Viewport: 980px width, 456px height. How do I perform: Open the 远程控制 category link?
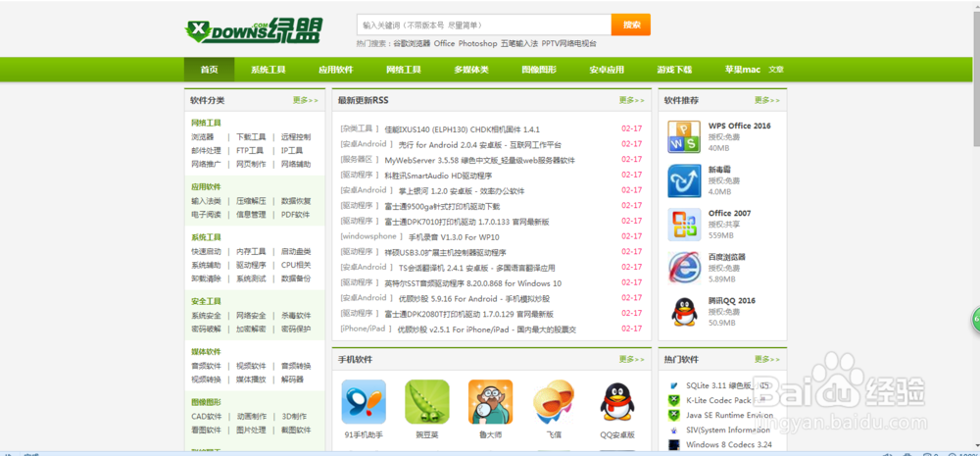point(296,137)
